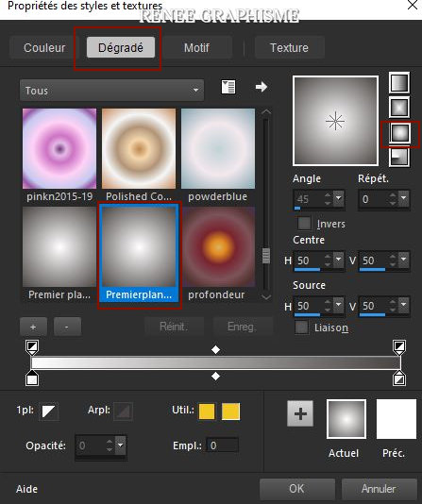Select the sunburst gradient style icon
The width and height of the screenshot is (422, 504).
399,133
